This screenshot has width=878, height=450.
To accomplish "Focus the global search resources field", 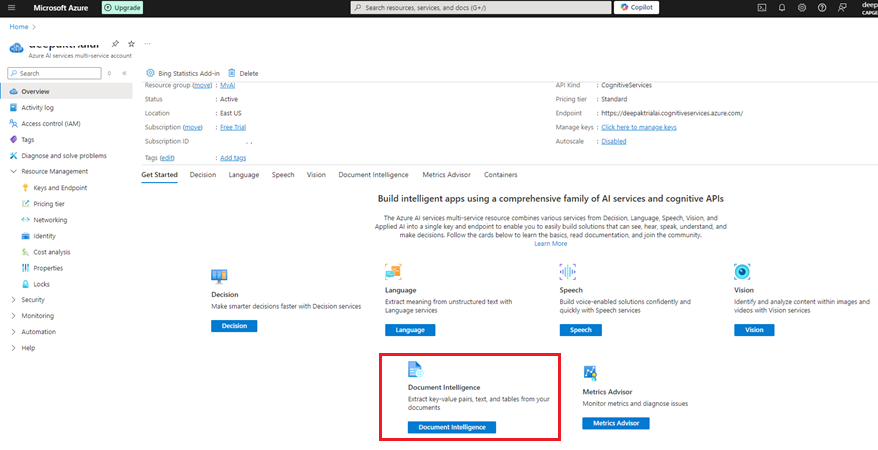I will [481, 8].
